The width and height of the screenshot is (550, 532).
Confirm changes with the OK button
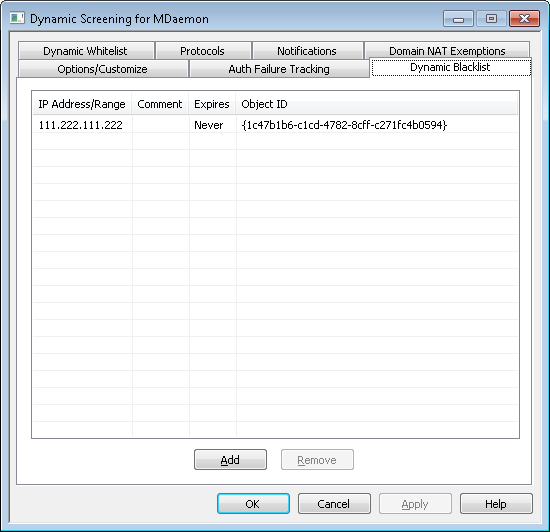(253, 504)
